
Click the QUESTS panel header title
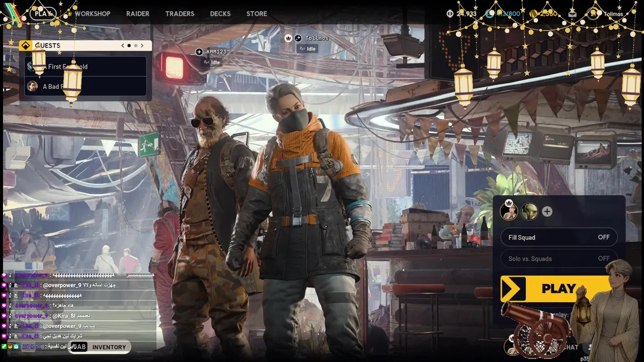48,45
